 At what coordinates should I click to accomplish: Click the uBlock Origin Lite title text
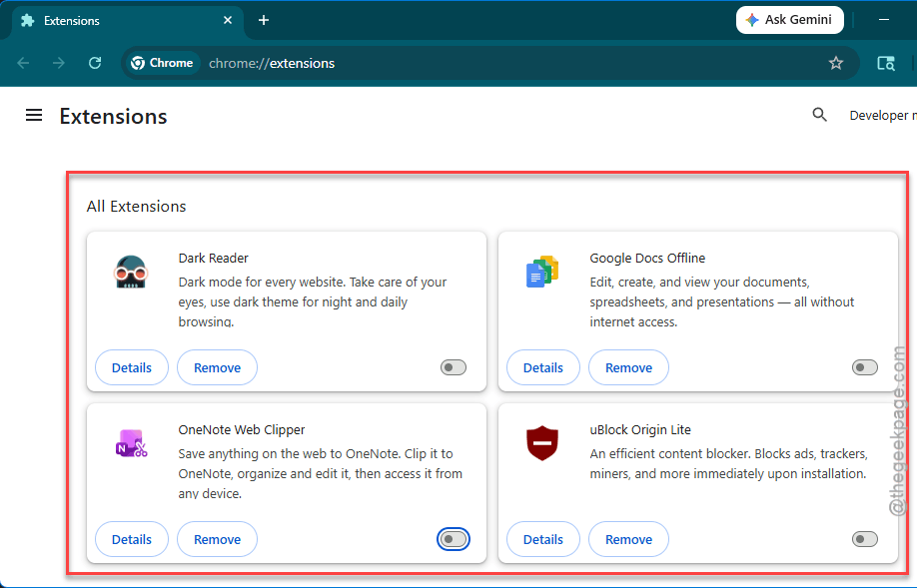[x=640, y=429]
